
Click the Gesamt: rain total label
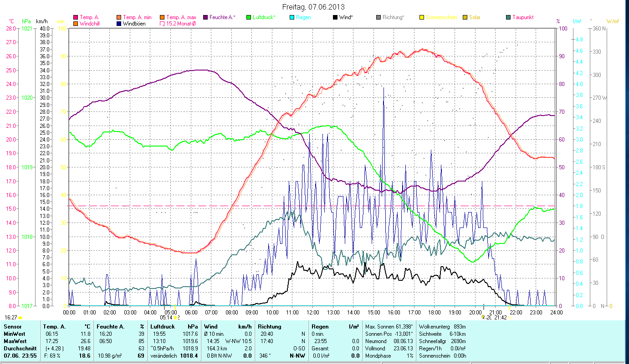coord(320,348)
